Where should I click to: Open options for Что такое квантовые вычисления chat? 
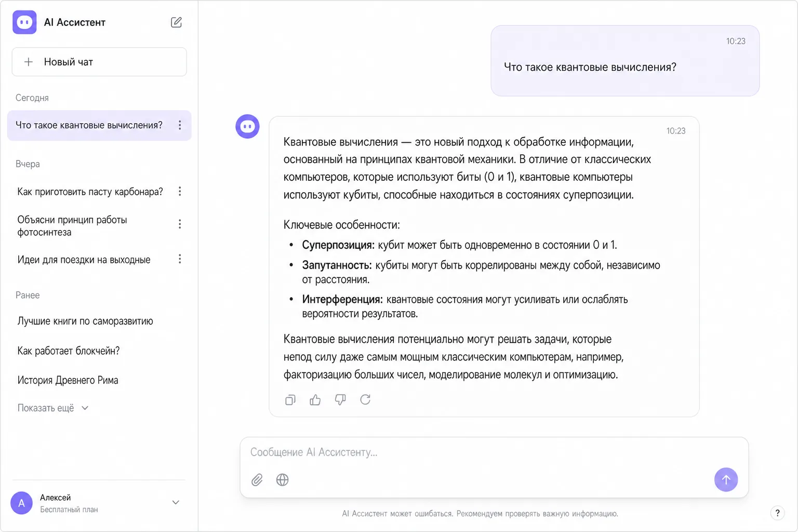coord(180,125)
